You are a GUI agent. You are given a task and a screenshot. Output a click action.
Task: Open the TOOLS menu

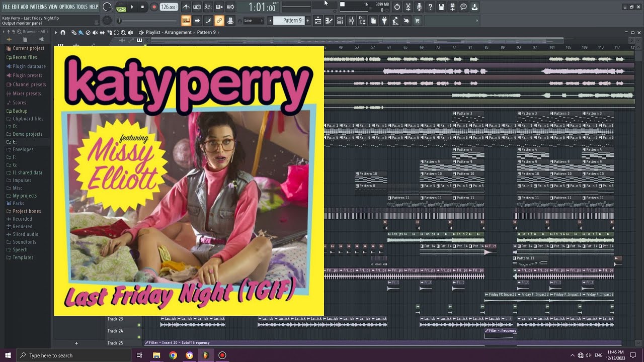pyautogui.click(x=82, y=7)
